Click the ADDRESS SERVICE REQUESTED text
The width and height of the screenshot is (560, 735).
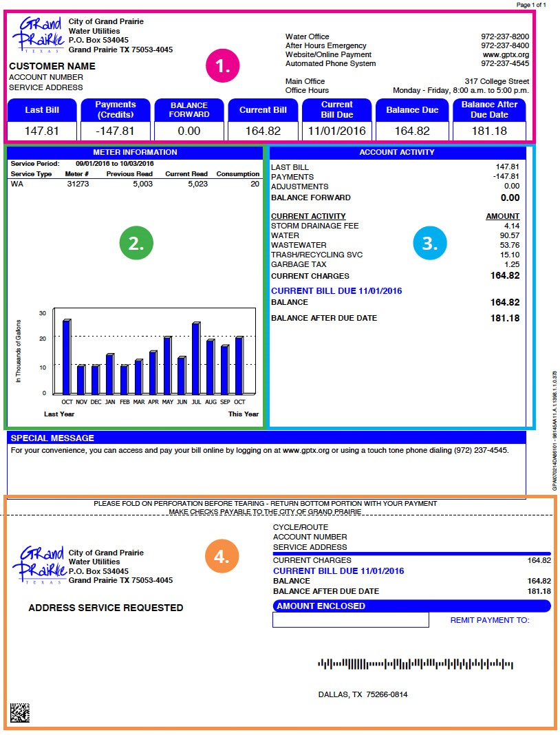click(105, 608)
